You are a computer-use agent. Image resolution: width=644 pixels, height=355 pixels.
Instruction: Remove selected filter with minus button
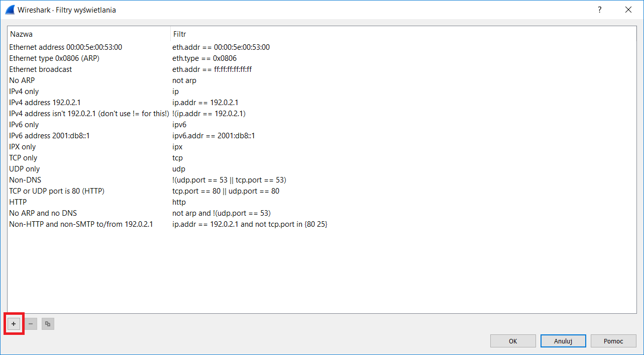pos(31,324)
